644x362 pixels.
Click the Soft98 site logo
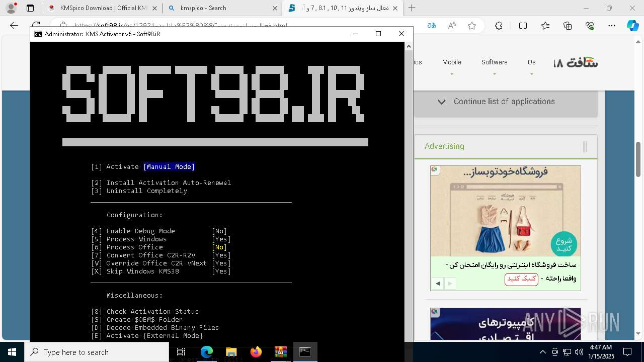coord(576,63)
